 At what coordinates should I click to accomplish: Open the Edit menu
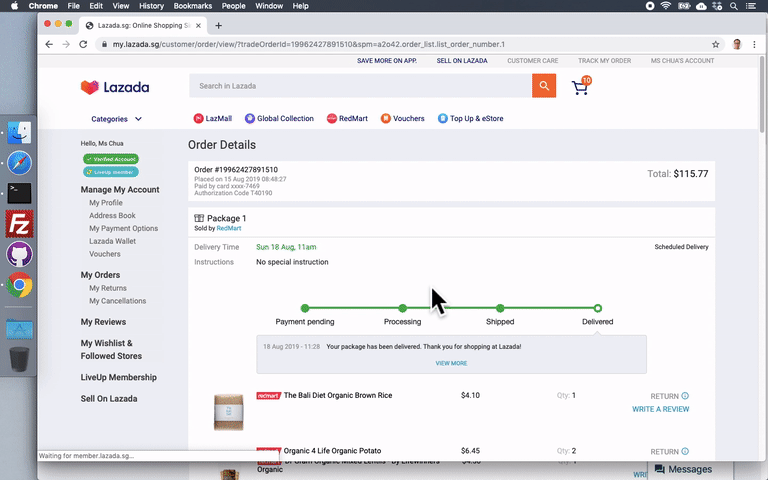96,6
